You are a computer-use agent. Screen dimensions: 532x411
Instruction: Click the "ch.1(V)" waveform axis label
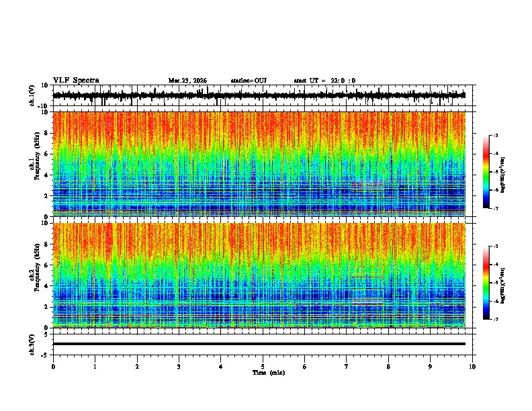[x=32, y=95]
